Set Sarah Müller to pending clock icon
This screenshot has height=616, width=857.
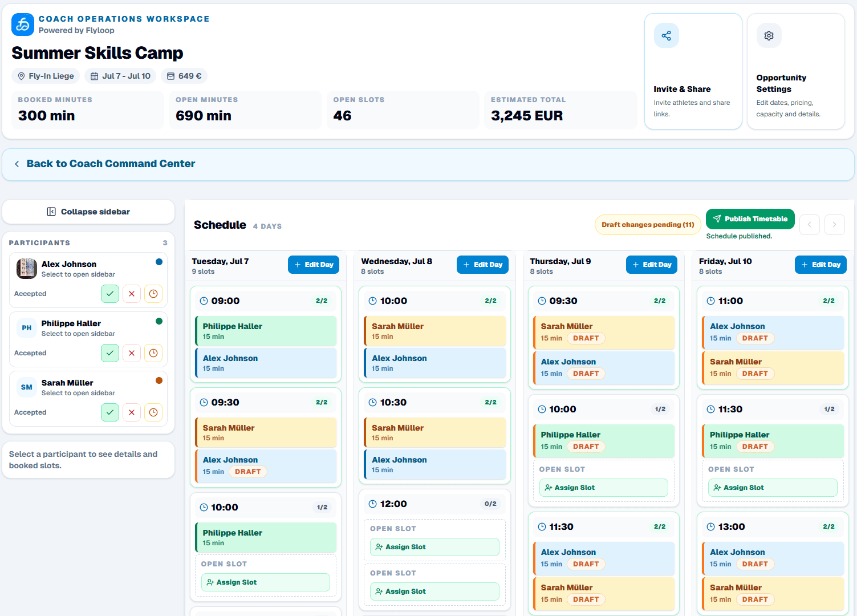coord(153,412)
